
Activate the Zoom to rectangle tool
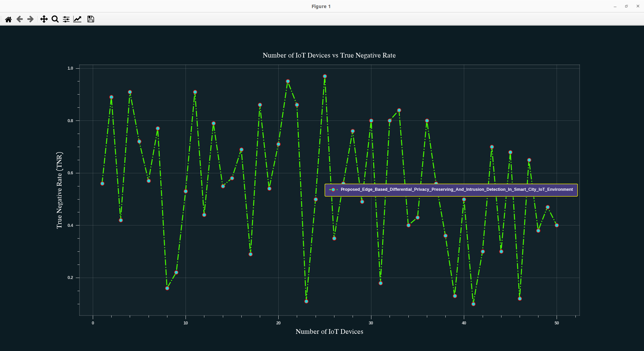[x=55, y=19]
